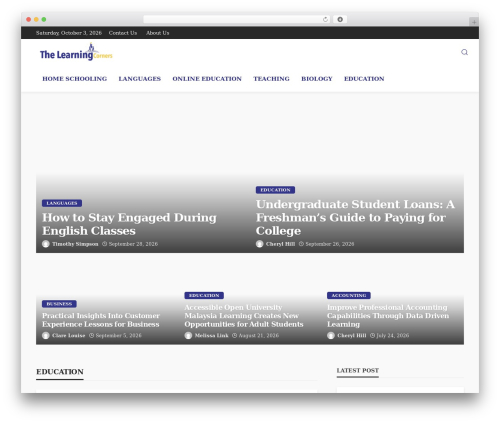Open the Contact Us link
This screenshot has width=500, height=423.
click(123, 33)
